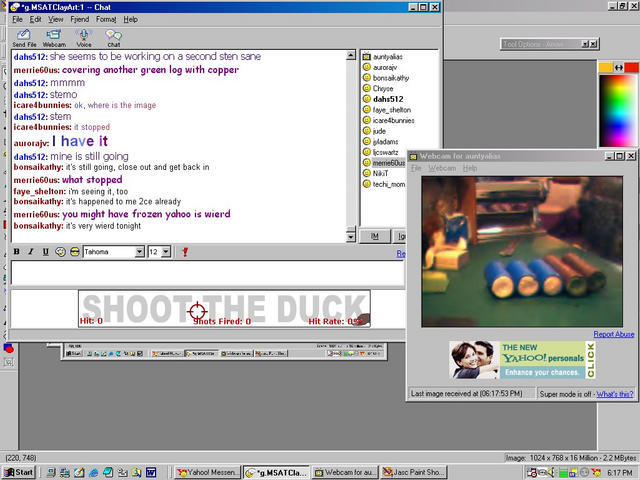Image resolution: width=640 pixels, height=480 pixels.
Task: Open the Help menu in chat window
Action: (x=131, y=19)
